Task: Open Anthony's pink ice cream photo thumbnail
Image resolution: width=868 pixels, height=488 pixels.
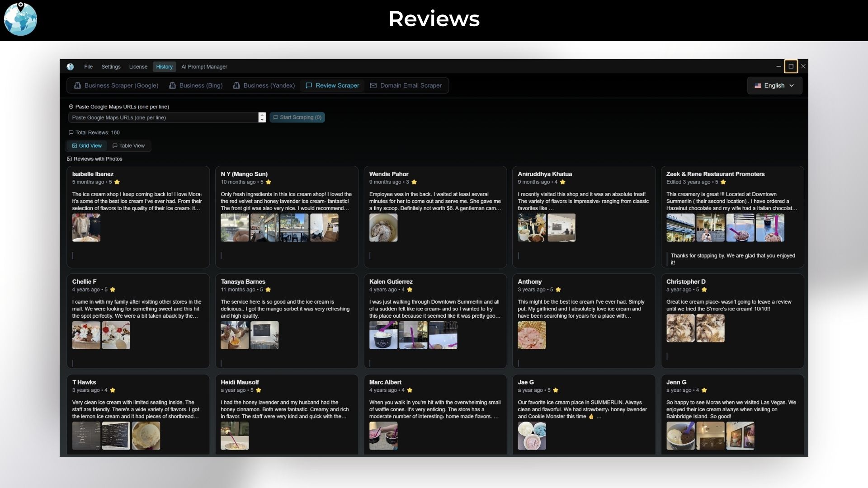Action: [532, 335]
